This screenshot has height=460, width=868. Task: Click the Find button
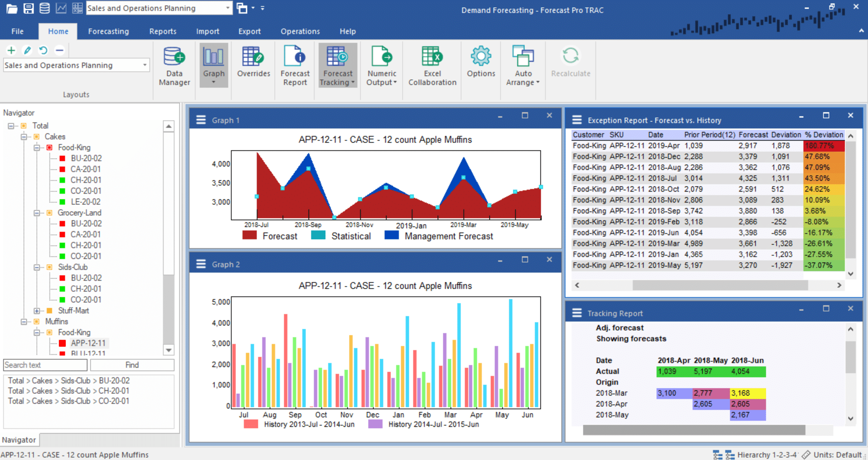tap(131, 365)
